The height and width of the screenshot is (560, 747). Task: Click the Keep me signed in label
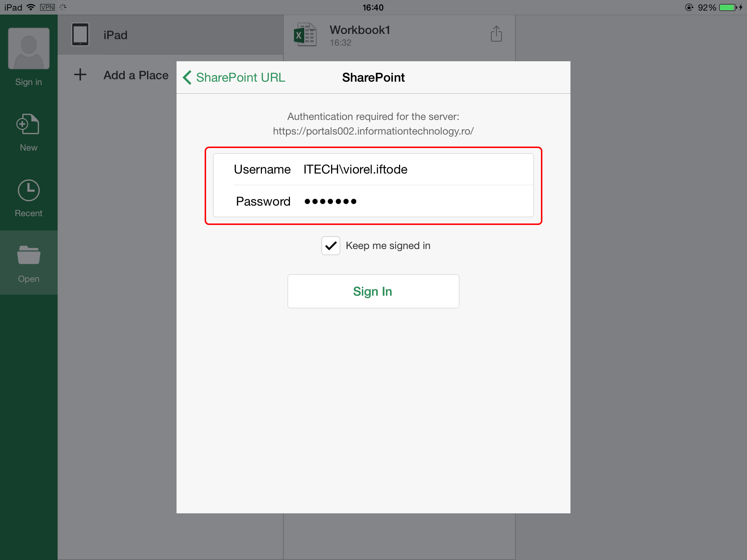[x=388, y=246]
